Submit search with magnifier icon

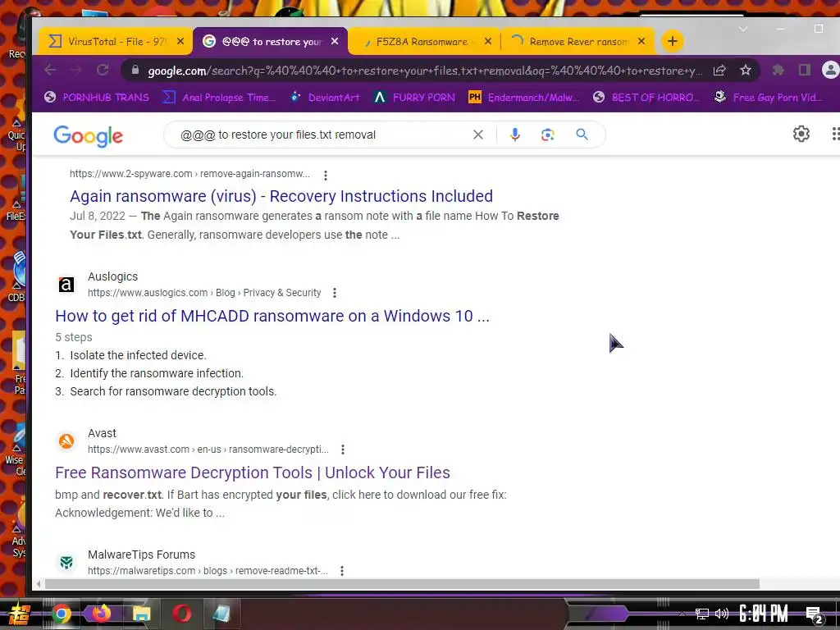coord(582,135)
